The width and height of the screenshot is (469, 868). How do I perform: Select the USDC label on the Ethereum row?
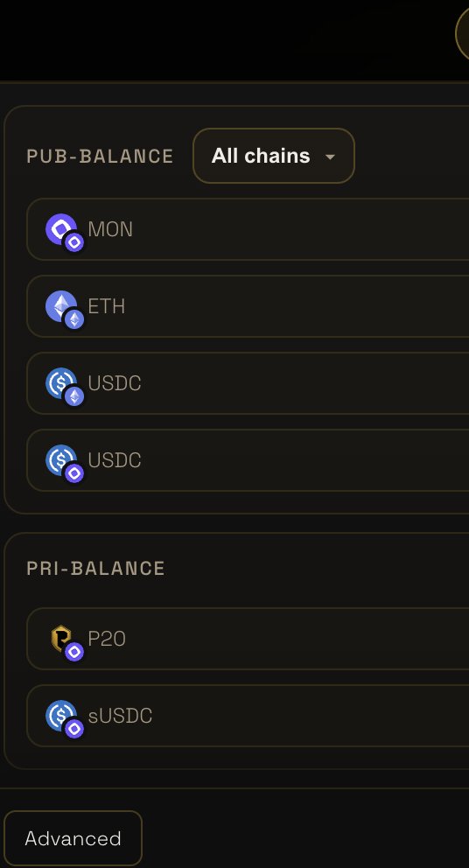click(x=115, y=383)
